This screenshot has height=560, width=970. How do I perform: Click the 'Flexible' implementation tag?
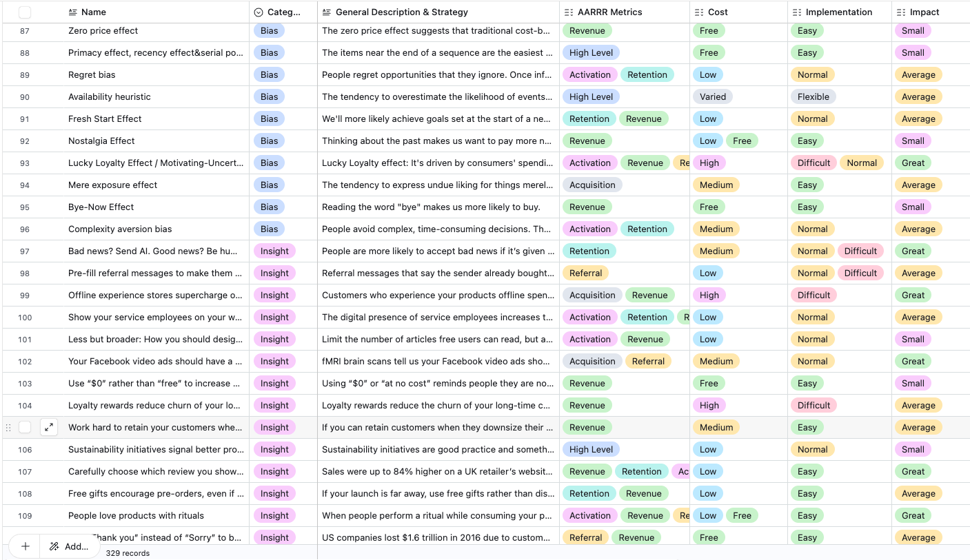pos(813,96)
